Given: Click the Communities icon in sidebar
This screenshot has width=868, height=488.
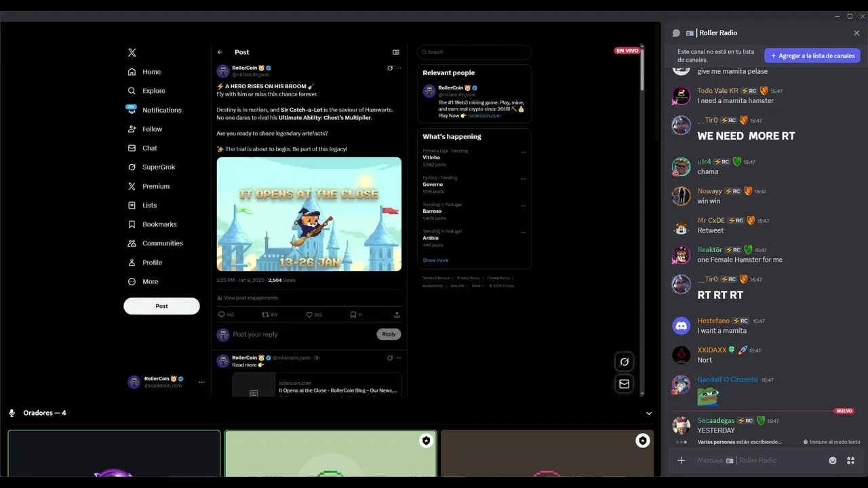Looking at the screenshot, I should pyautogui.click(x=132, y=243).
